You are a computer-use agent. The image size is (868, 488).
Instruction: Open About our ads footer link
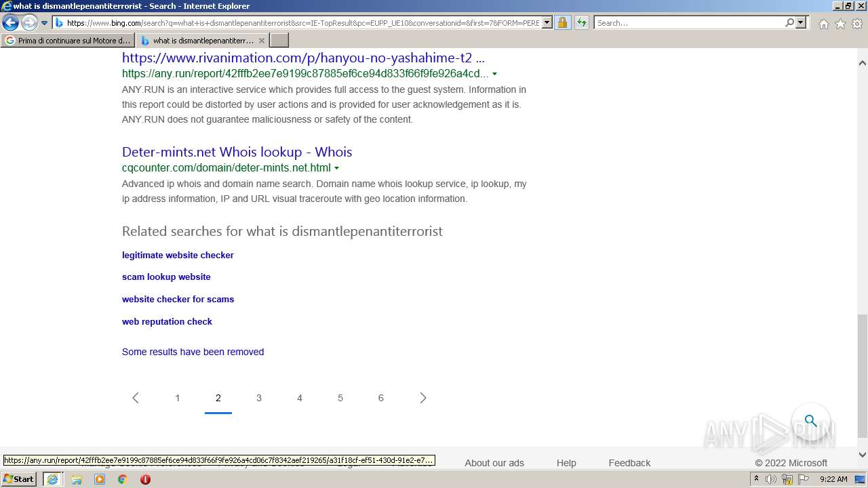pyautogui.click(x=494, y=463)
